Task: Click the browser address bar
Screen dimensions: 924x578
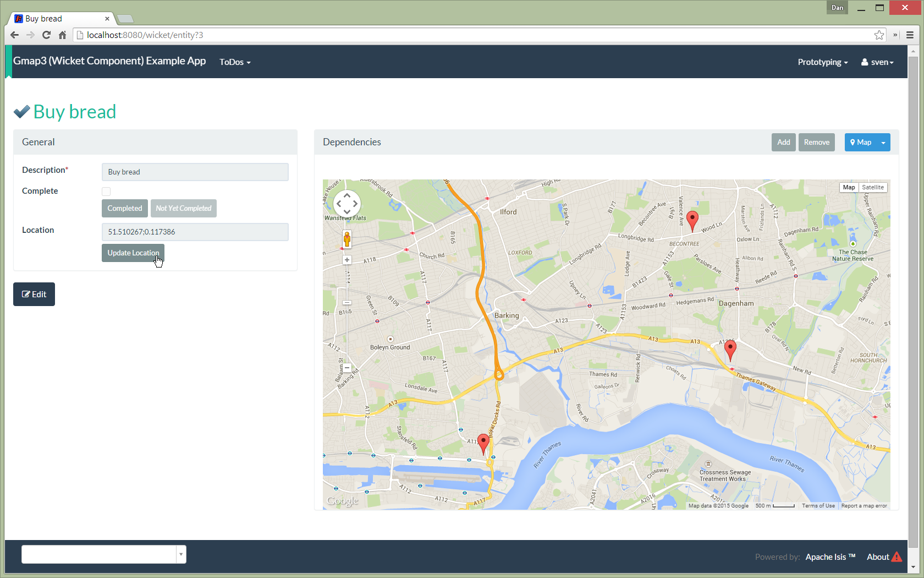Action: (473, 35)
